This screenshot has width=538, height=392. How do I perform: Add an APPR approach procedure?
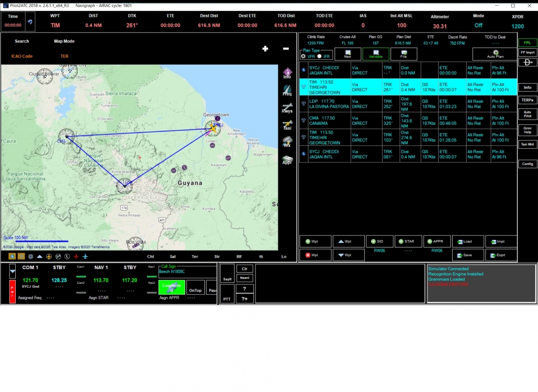pos(437,241)
